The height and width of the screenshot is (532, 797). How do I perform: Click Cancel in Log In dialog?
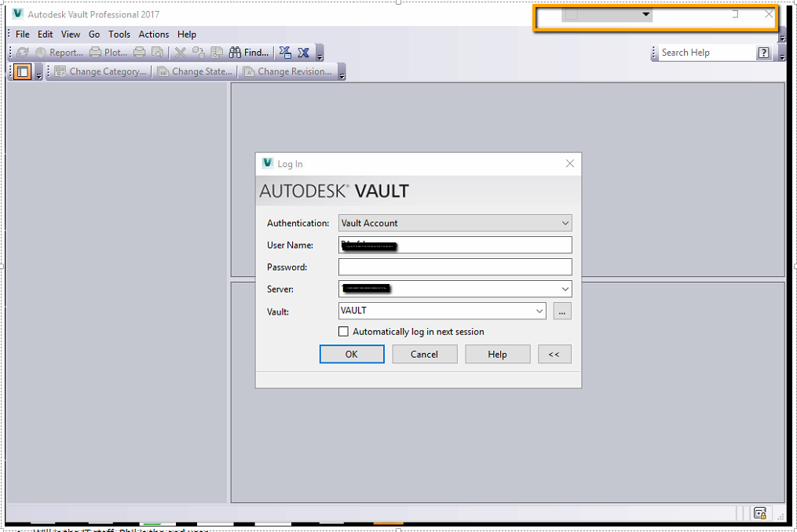[425, 354]
